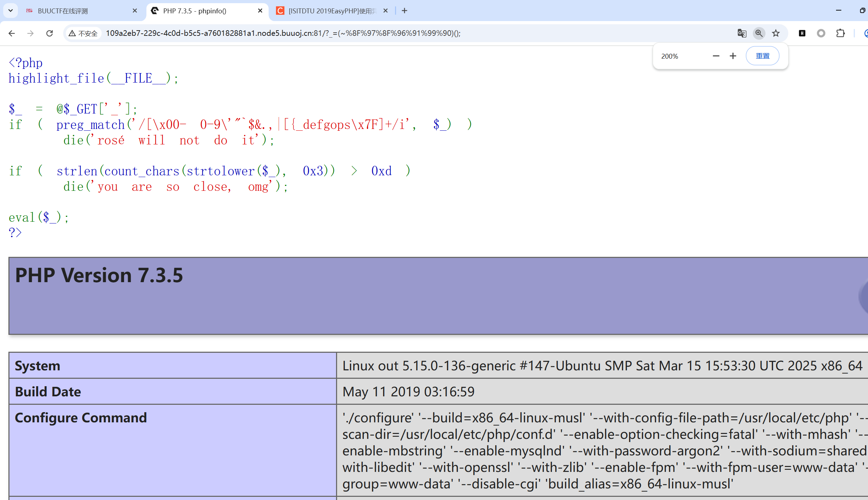Open a new tab
Image resolution: width=868 pixels, height=500 pixels.
[405, 11]
